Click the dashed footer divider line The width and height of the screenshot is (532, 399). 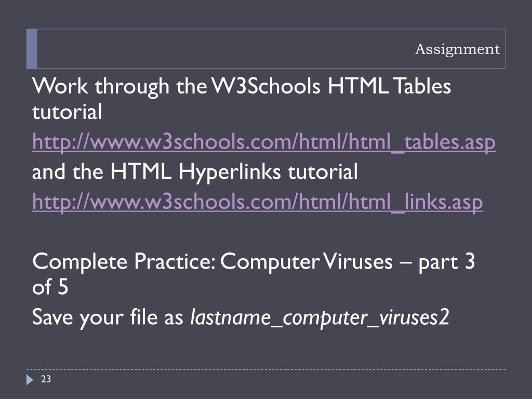tap(265, 369)
